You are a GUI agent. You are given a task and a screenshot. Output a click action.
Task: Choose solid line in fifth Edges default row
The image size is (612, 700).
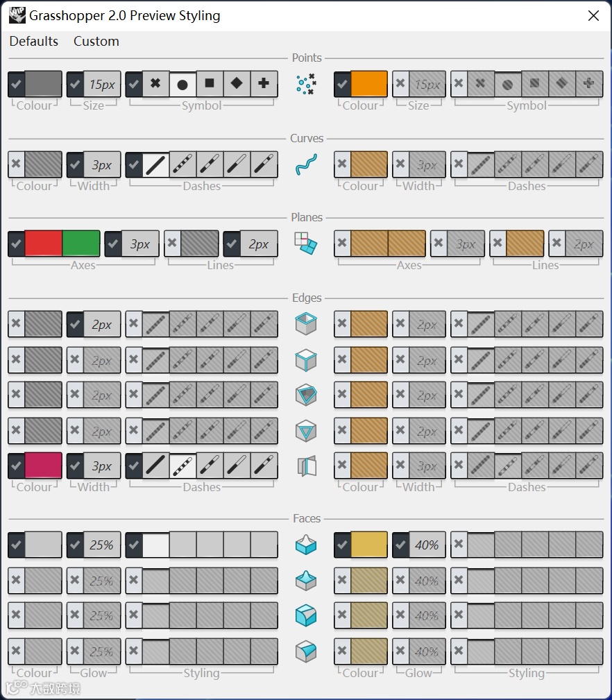pyautogui.click(x=156, y=466)
